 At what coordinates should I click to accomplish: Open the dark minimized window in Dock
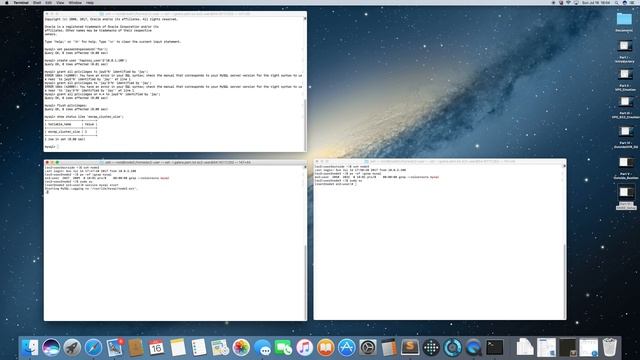(x=567, y=348)
